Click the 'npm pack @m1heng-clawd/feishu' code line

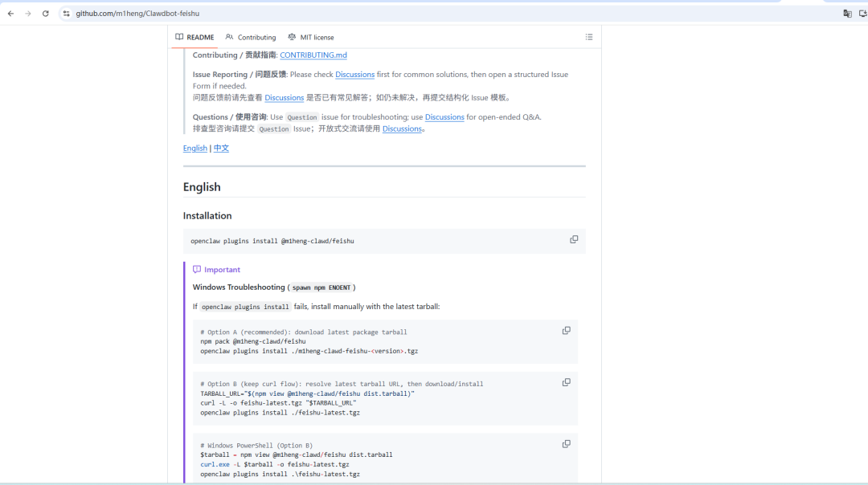[253, 341]
